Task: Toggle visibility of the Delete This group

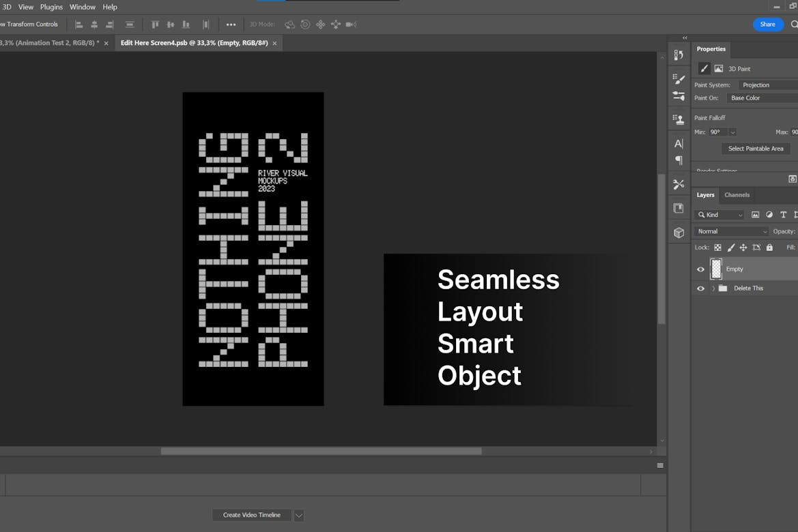Action: point(700,288)
